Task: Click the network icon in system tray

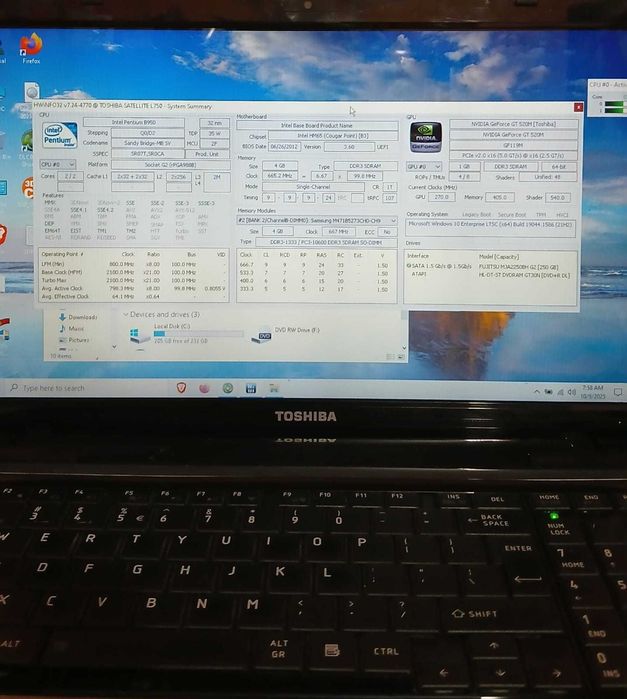Action: point(560,392)
